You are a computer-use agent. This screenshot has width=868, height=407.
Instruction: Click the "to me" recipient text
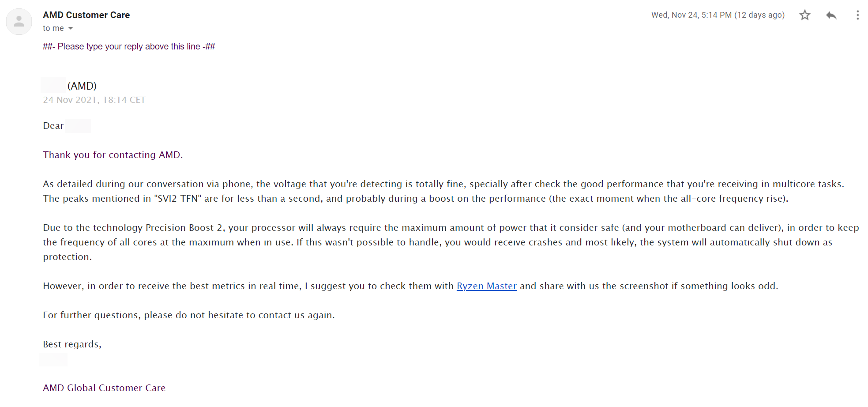point(53,28)
